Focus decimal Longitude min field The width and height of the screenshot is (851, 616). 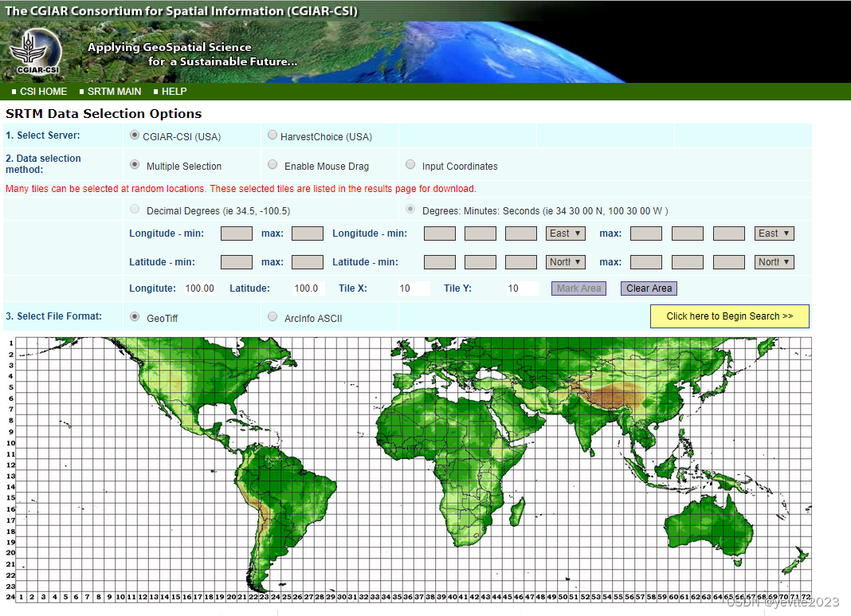click(236, 233)
